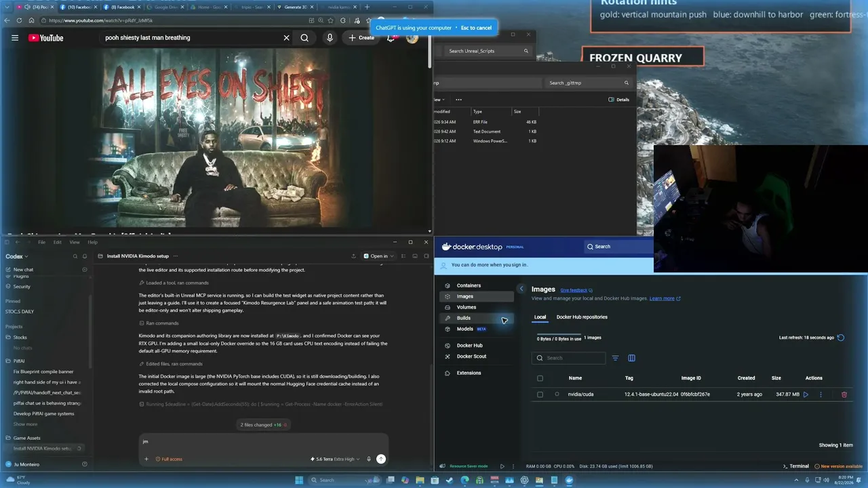868x488 pixels.
Task: Open the Codex File menu
Action: tap(41, 242)
